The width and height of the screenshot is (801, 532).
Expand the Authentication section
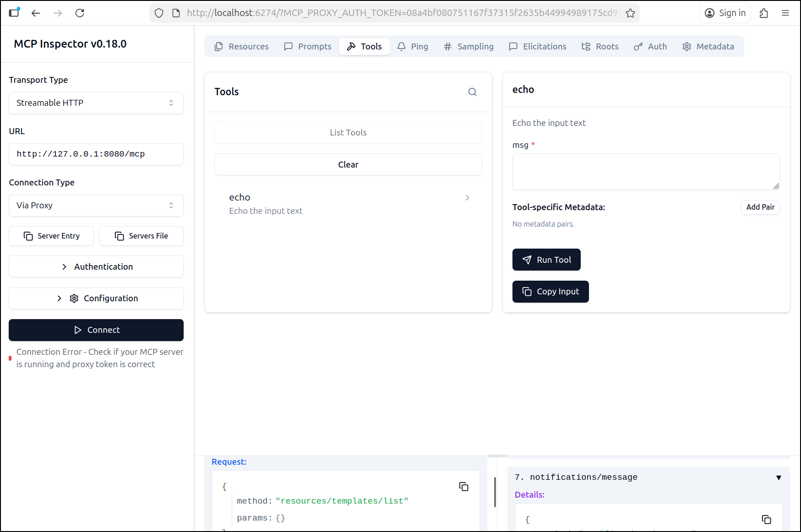96,266
